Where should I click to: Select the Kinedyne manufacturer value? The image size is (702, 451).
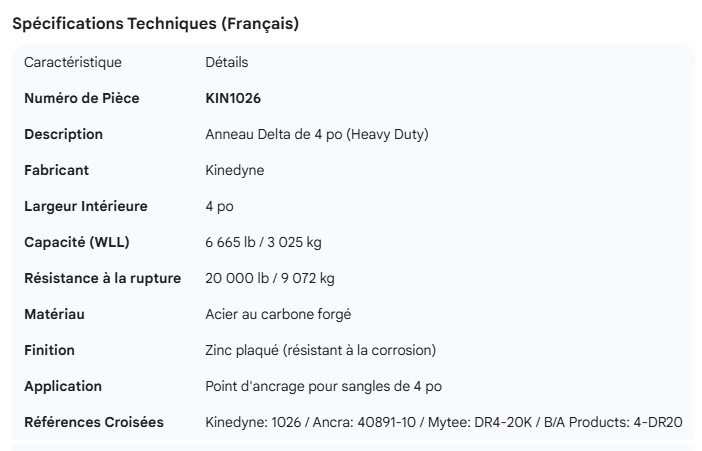(x=234, y=170)
